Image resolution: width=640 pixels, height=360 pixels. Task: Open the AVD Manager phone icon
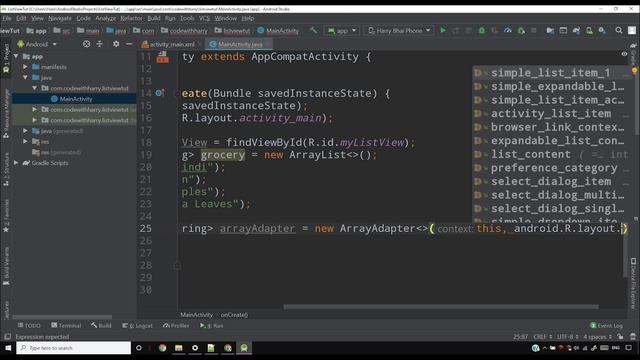(589, 30)
